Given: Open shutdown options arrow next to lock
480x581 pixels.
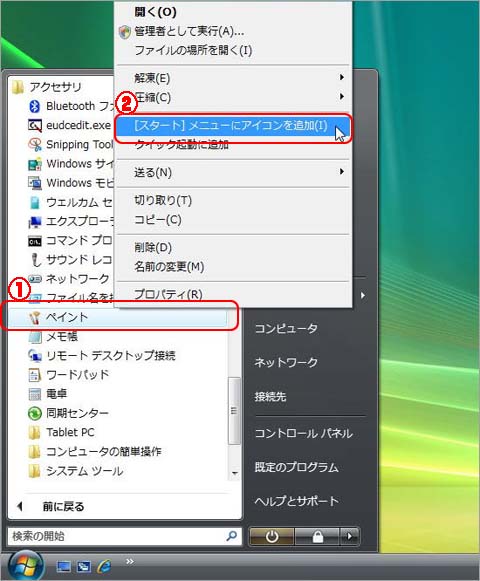Looking at the screenshot, I should click(350, 536).
